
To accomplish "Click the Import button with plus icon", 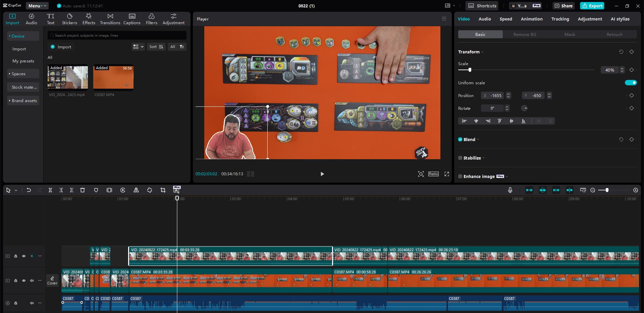I will point(61,47).
